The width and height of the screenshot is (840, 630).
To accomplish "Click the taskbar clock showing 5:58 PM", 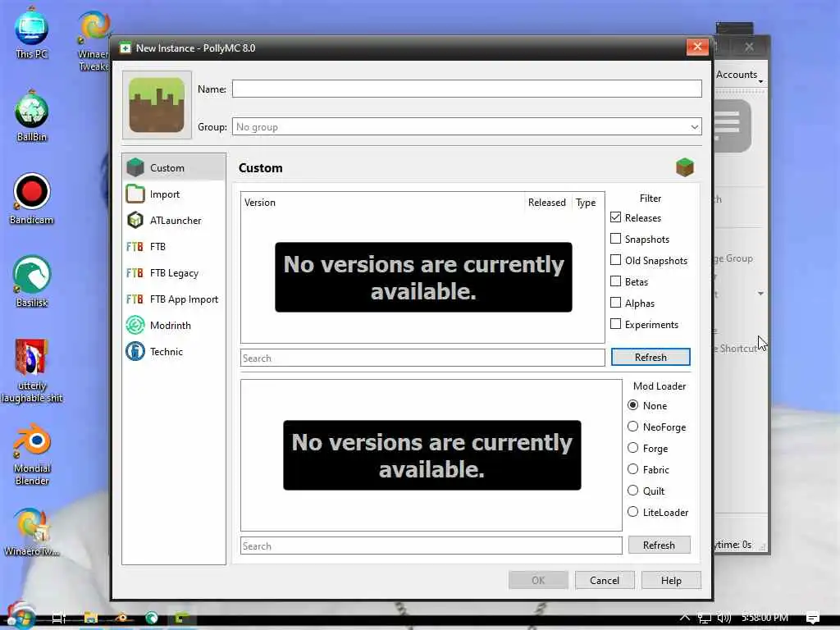I will pyautogui.click(x=765, y=618).
